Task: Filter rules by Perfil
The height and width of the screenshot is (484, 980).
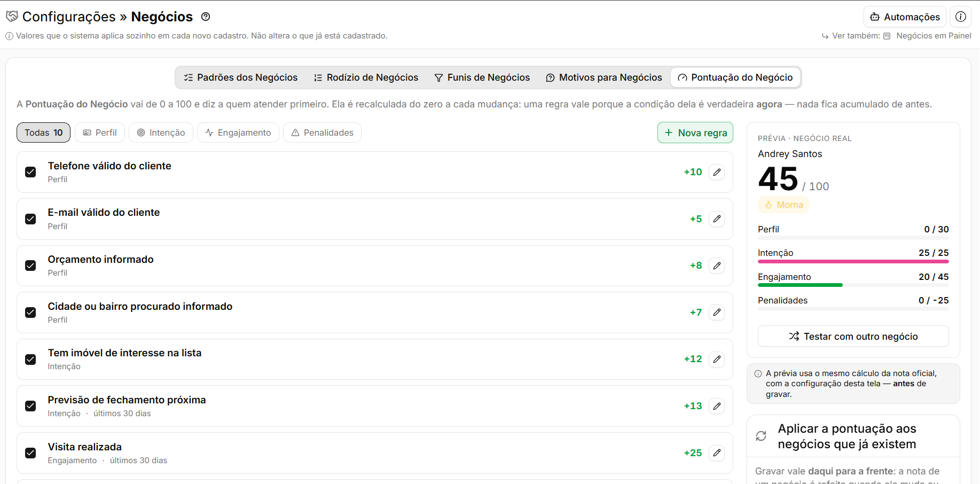Action: (x=100, y=132)
